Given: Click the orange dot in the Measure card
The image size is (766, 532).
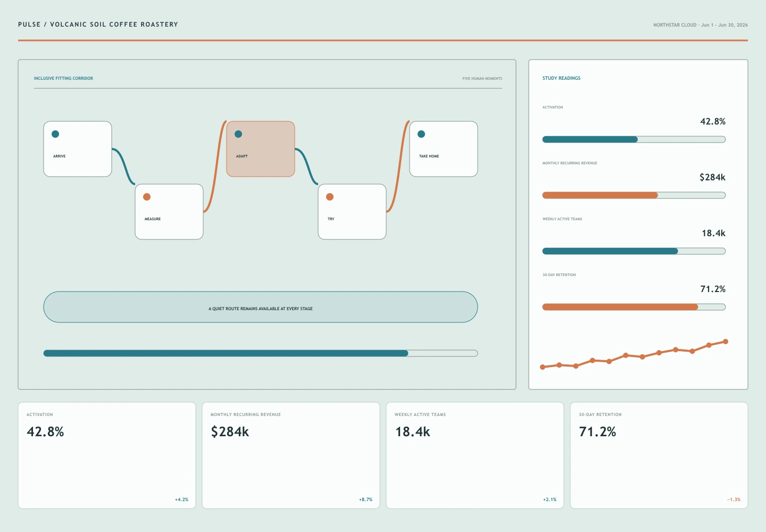Looking at the screenshot, I should click(147, 197).
